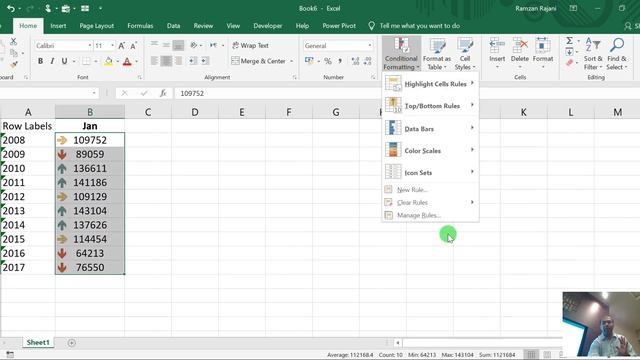Add a new sheet with plus icon
The image size is (640, 360).
click(71, 343)
